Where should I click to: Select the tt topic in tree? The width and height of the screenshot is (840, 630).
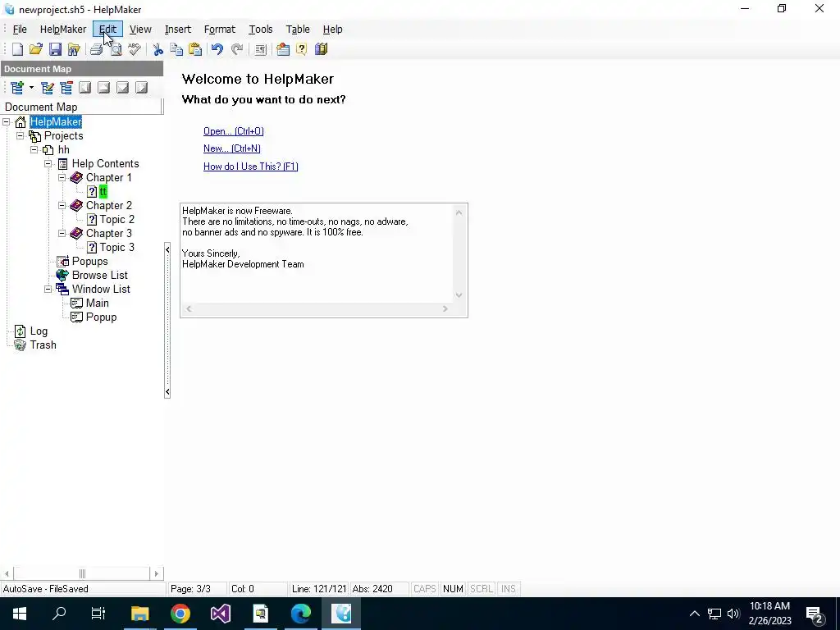(103, 191)
